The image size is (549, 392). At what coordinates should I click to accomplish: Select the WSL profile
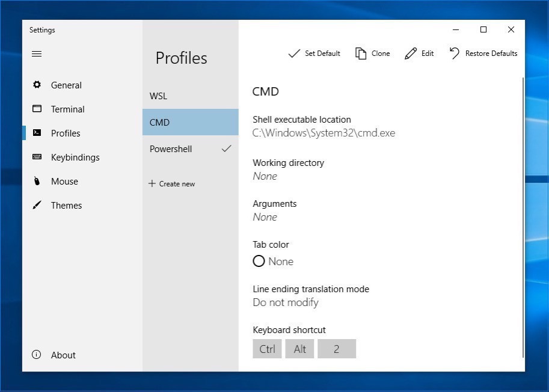click(x=159, y=96)
